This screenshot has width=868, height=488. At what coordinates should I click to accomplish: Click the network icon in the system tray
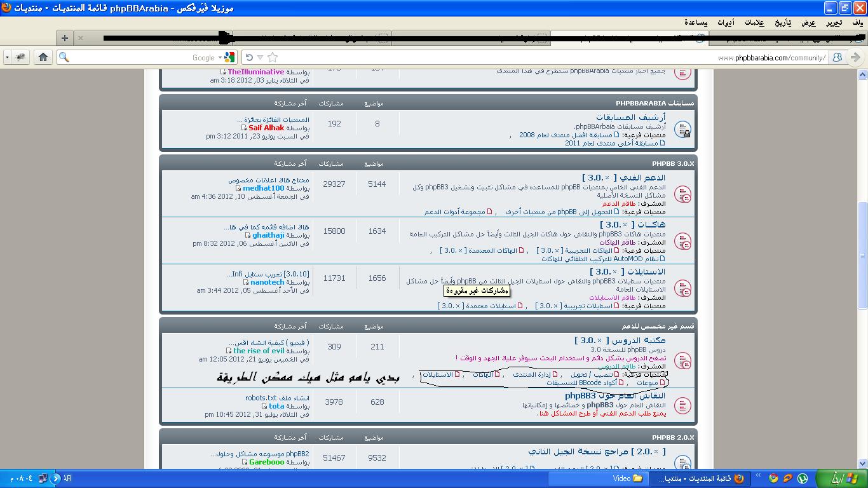coord(43,478)
